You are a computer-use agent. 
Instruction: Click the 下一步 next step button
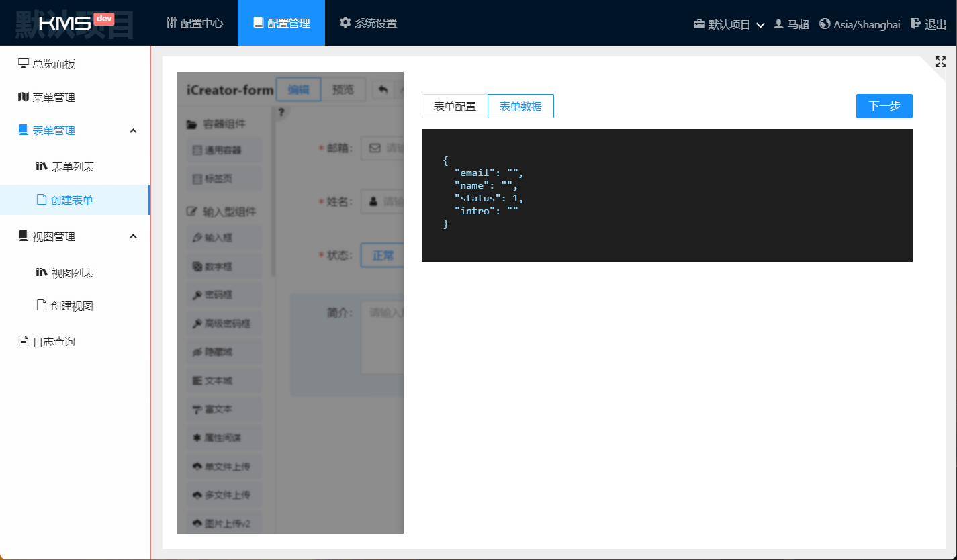[x=884, y=106]
